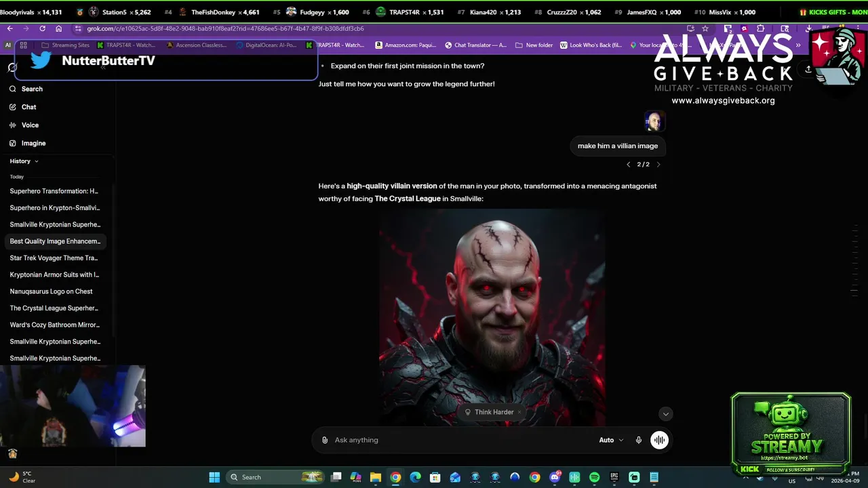Open Ascension Classless bookmark
This screenshot has height=488, width=868.
(197, 45)
